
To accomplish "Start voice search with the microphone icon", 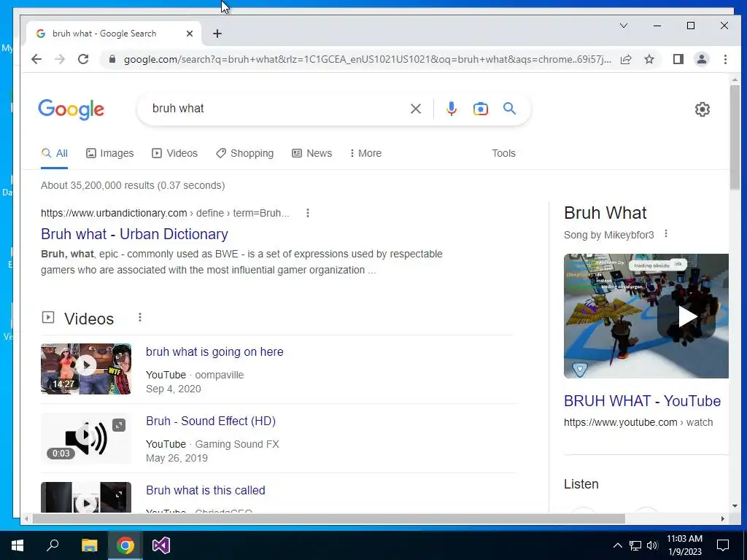I will [x=451, y=109].
